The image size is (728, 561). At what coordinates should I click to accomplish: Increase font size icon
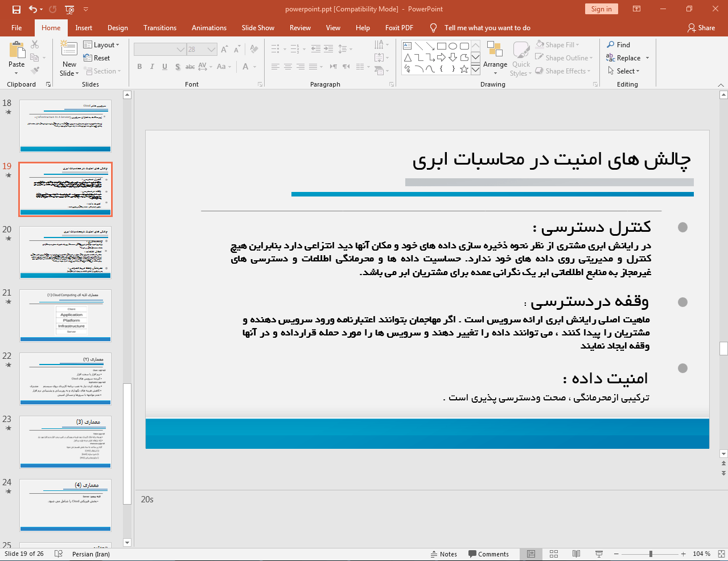[x=224, y=50]
